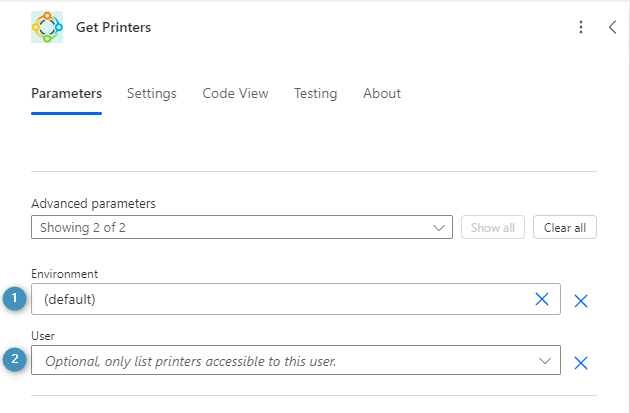The height and width of the screenshot is (413, 630).
Task: Select the Testing tab
Action: [x=315, y=94]
